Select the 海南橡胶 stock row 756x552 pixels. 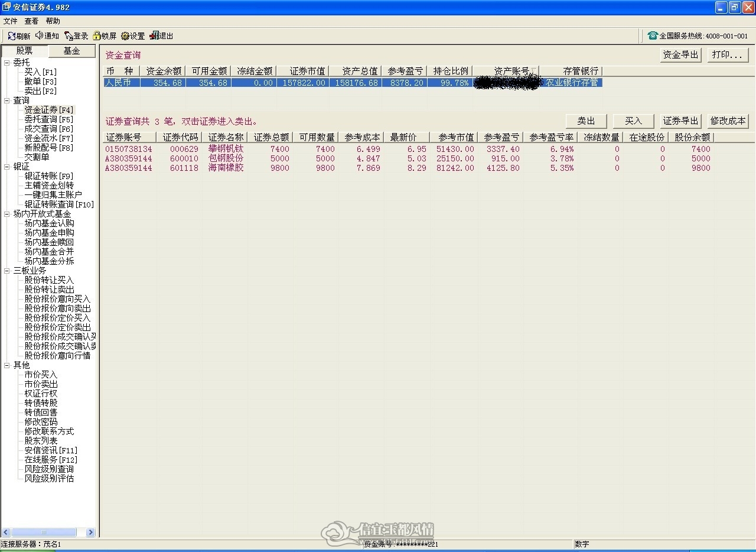tap(408, 168)
